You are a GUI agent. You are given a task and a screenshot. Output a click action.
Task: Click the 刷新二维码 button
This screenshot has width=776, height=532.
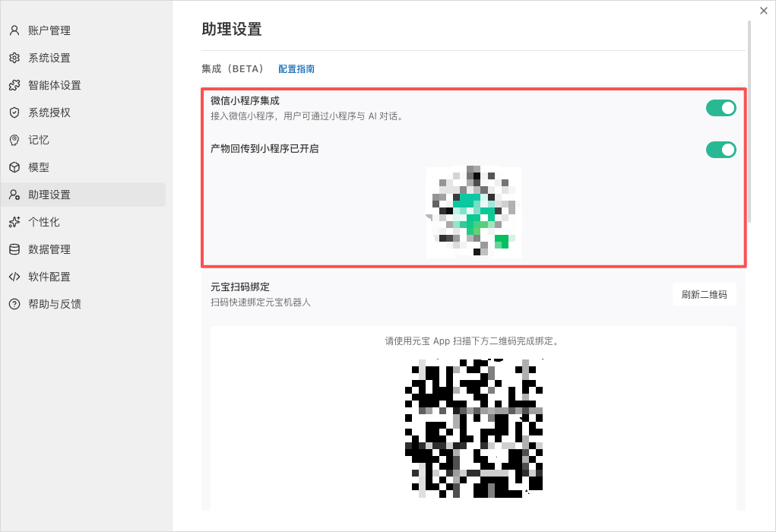[704, 294]
